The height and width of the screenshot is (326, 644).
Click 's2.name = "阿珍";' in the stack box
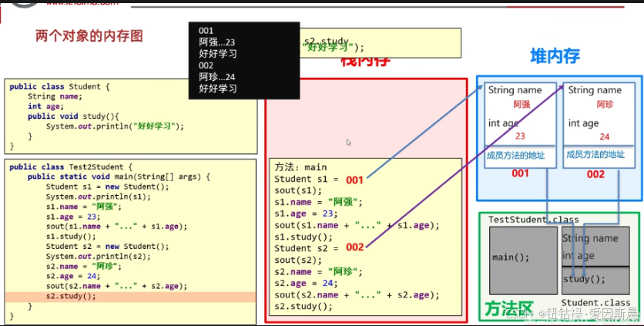pos(319,271)
